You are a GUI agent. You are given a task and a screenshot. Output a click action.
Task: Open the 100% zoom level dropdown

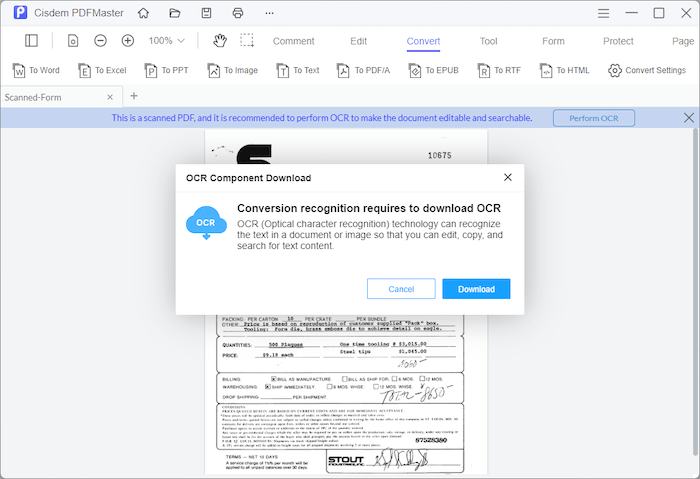click(x=166, y=41)
